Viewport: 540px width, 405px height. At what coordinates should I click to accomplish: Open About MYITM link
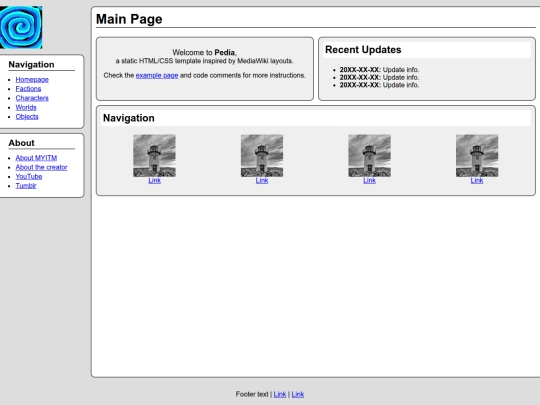click(x=36, y=158)
